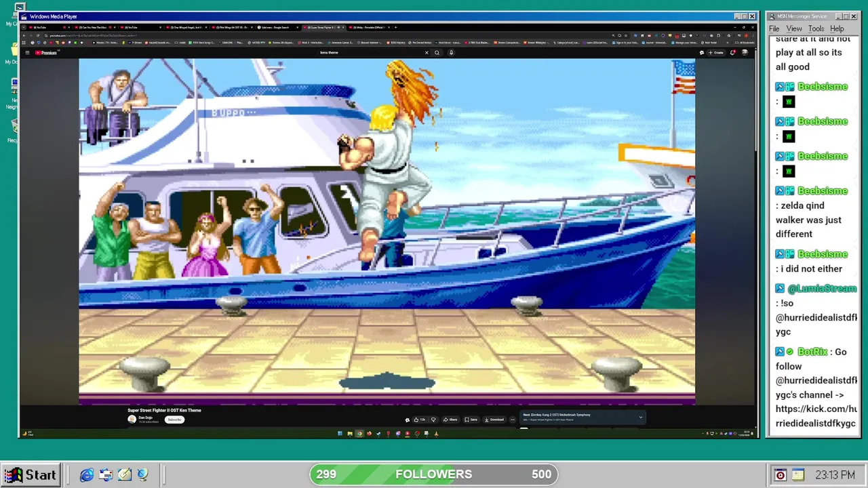Go to YouTube Premium home logo

[x=47, y=52]
